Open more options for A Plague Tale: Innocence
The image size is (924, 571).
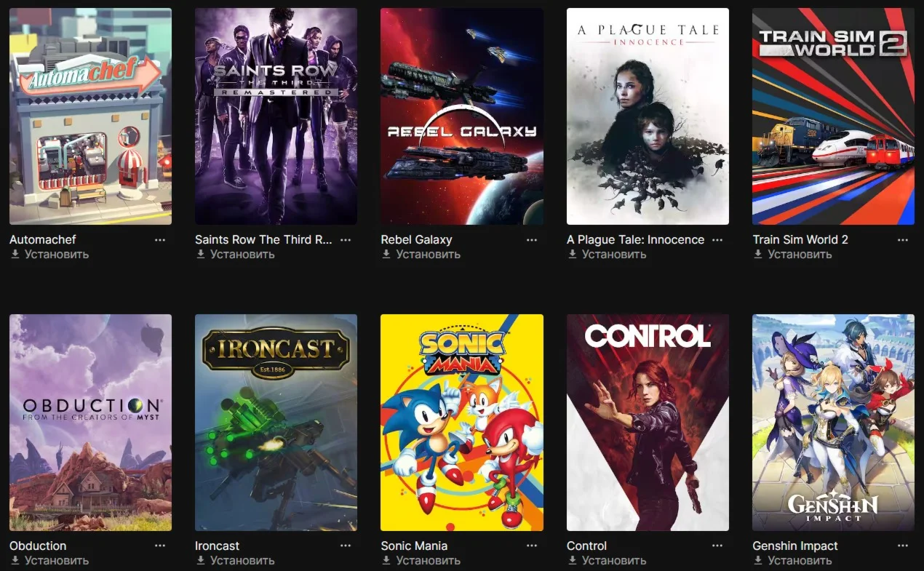pyautogui.click(x=717, y=239)
